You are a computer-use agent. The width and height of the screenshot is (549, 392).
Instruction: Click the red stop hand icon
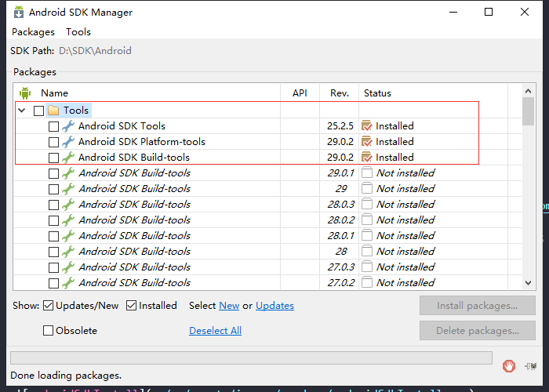pyautogui.click(x=509, y=366)
